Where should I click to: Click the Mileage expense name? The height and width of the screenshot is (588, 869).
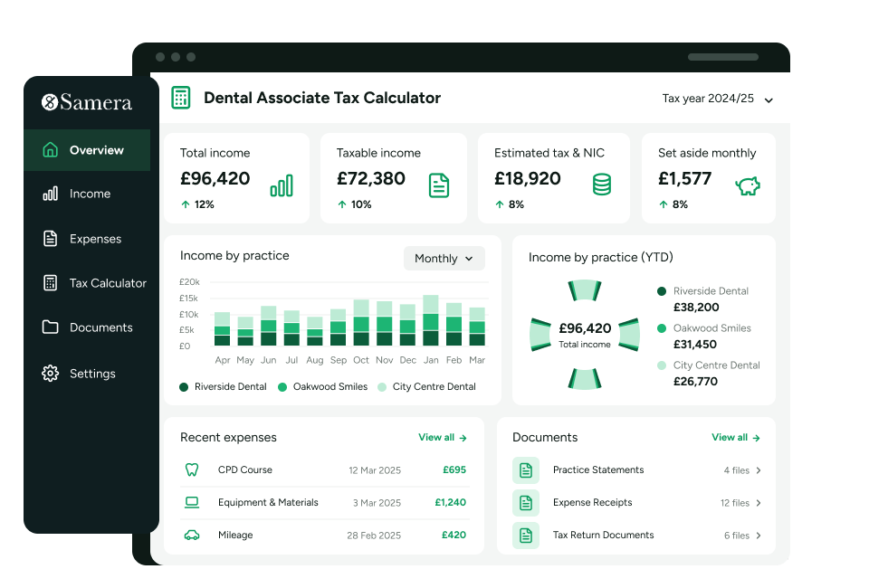coord(235,535)
